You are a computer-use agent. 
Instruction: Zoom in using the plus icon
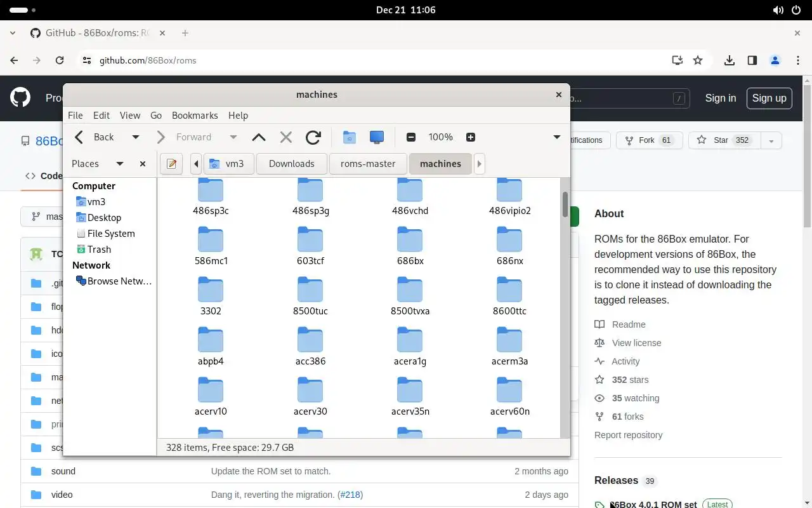[x=471, y=137]
